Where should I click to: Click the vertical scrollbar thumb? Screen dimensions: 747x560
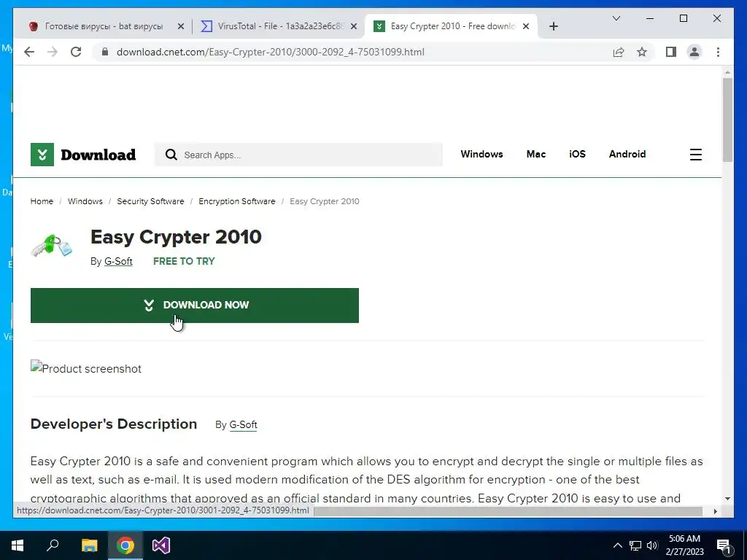coord(727,120)
